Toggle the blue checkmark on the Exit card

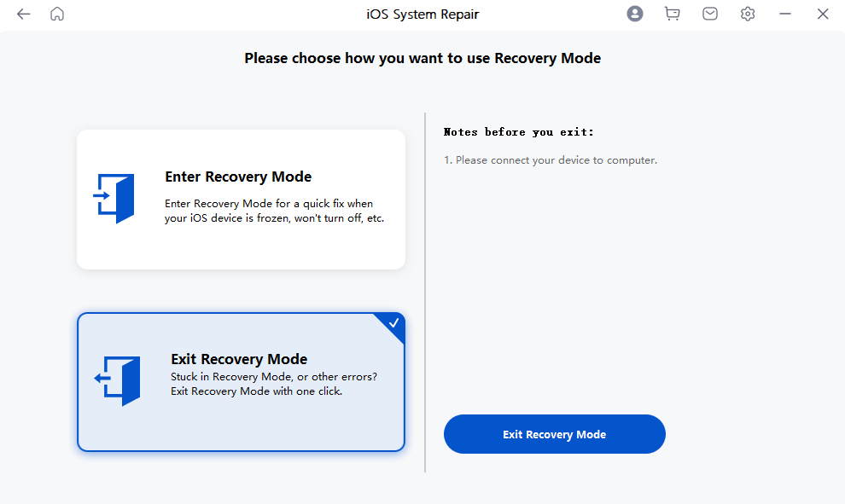[393, 323]
